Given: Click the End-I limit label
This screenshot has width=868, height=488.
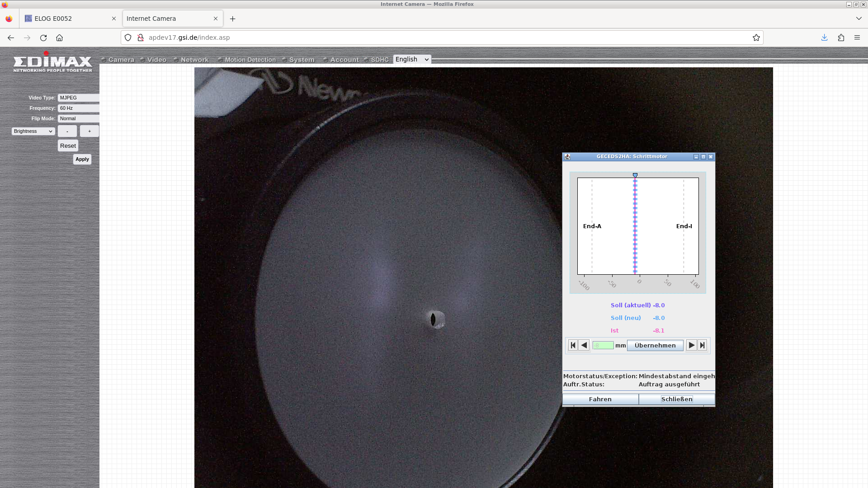Looking at the screenshot, I should coord(684,226).
